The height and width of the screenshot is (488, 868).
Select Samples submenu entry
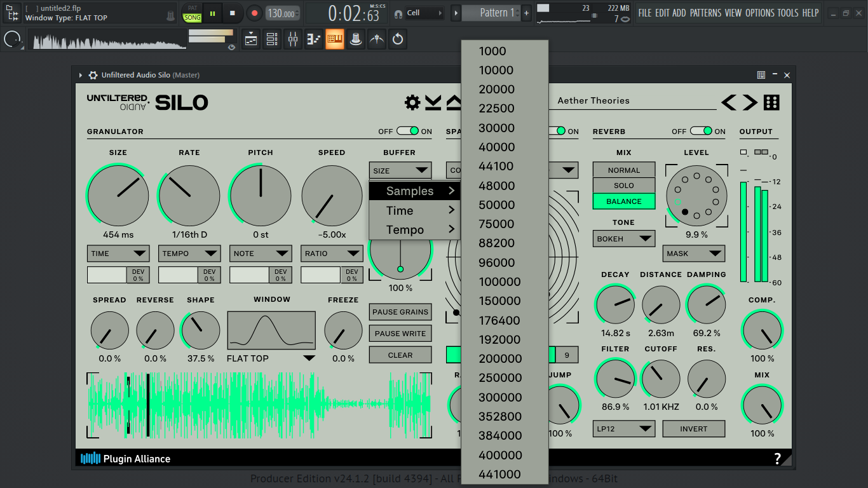414,191
